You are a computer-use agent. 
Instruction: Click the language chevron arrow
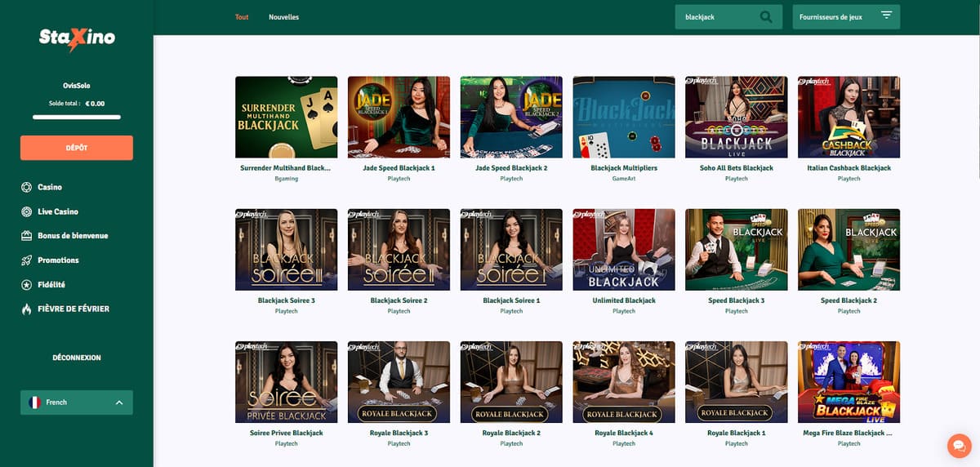click(x=119, y=403)
